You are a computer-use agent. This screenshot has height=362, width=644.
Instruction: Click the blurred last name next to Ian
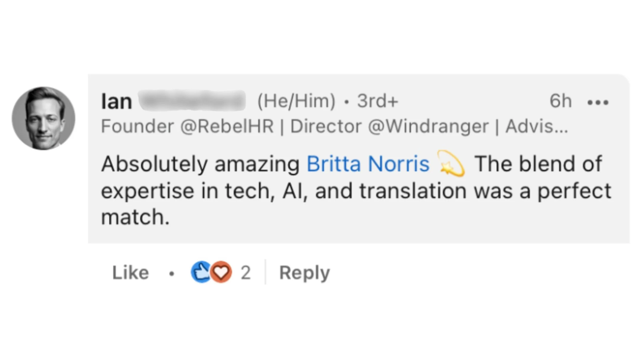tap(192, 100)
